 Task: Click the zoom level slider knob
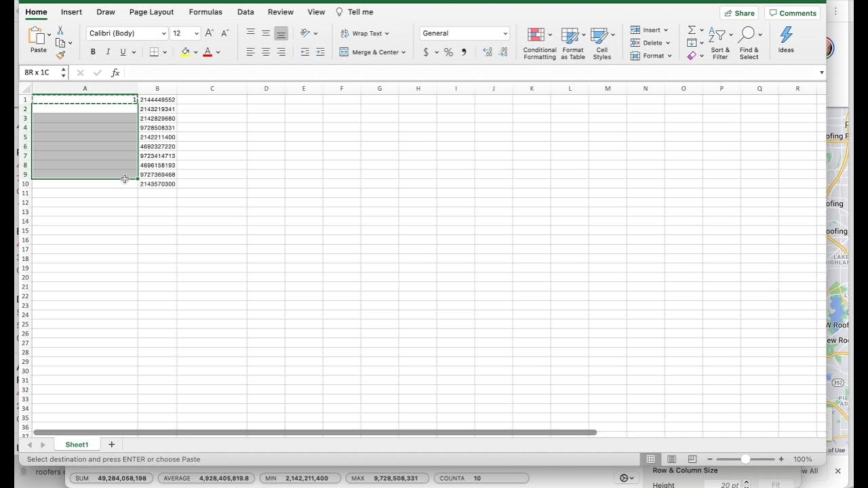pos(745,459)
